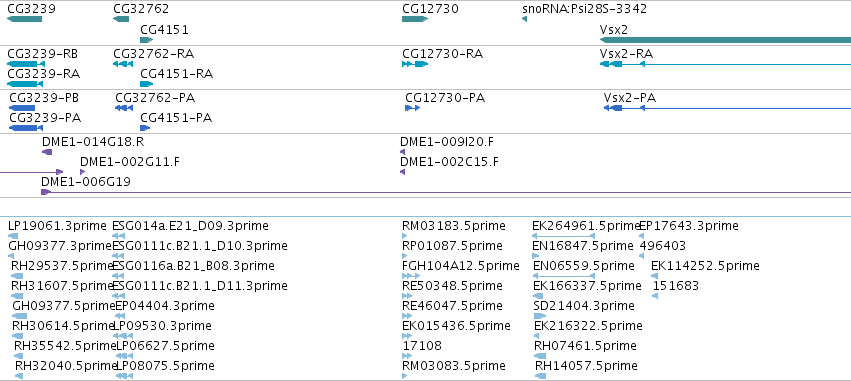Viewport: 851px width, 381px height.
Task: Select the EP17643.3prime EST glyph
Action: (x=642, y=236)
